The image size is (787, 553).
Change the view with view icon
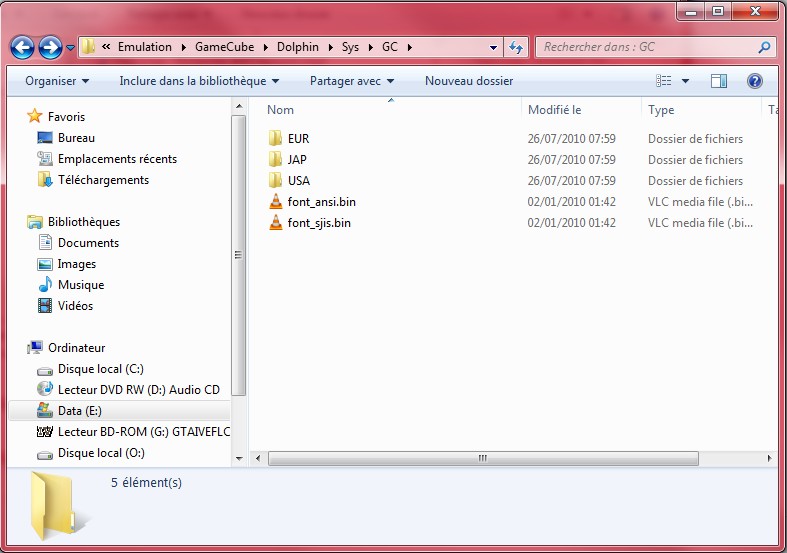pyautogui.click(x=664, y=81)
